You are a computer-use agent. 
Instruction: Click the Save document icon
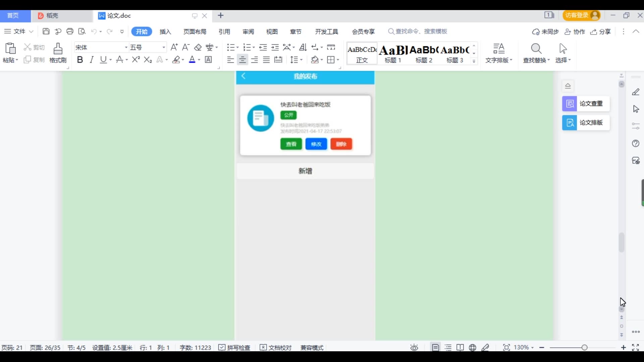46,32
